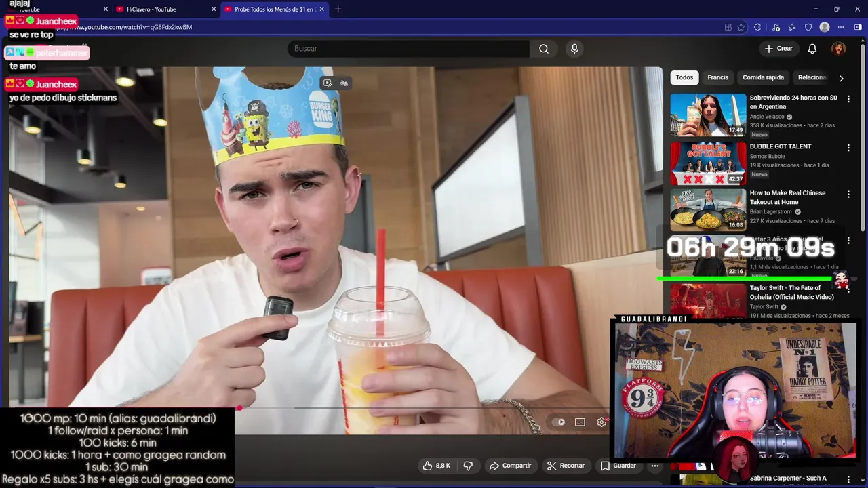
Task: Open the Chinese Takeout video thumbnail
Action: point(708,210)
